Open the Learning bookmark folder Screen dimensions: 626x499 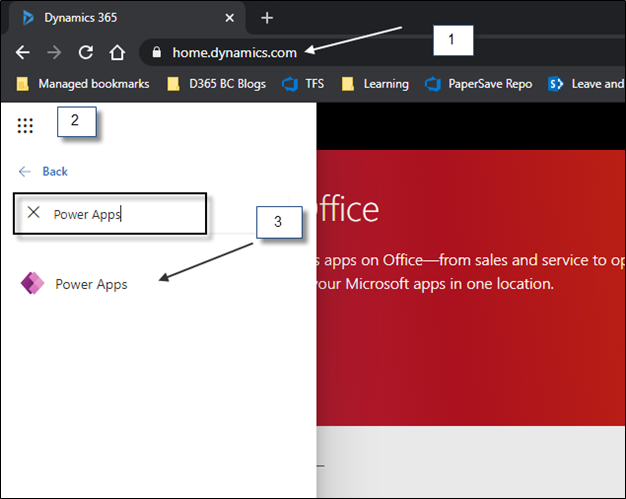(375, 84)
